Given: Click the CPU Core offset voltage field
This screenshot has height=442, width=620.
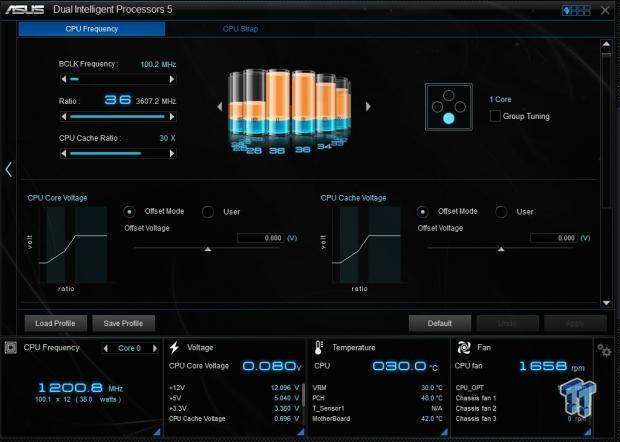Looking at the screenshot, I should [x=260, y=238].
